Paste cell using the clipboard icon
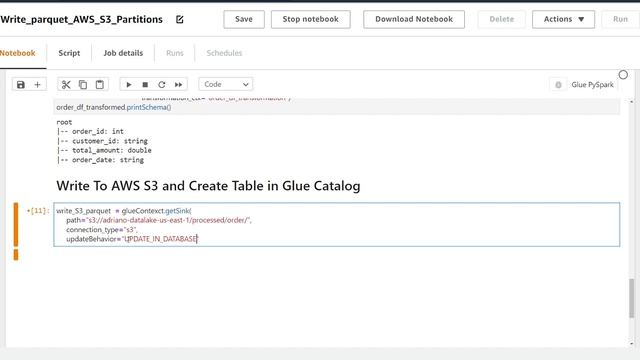 pyautogui.click(x=100, y=84)
